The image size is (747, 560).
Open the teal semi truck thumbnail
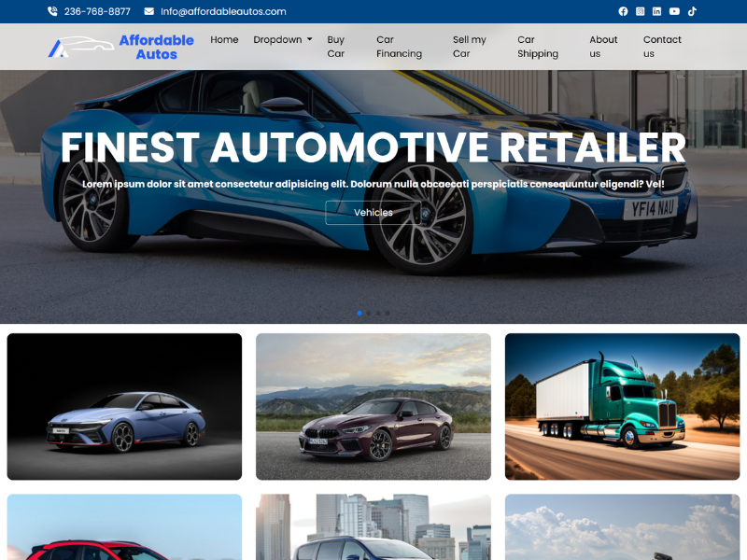622,406
